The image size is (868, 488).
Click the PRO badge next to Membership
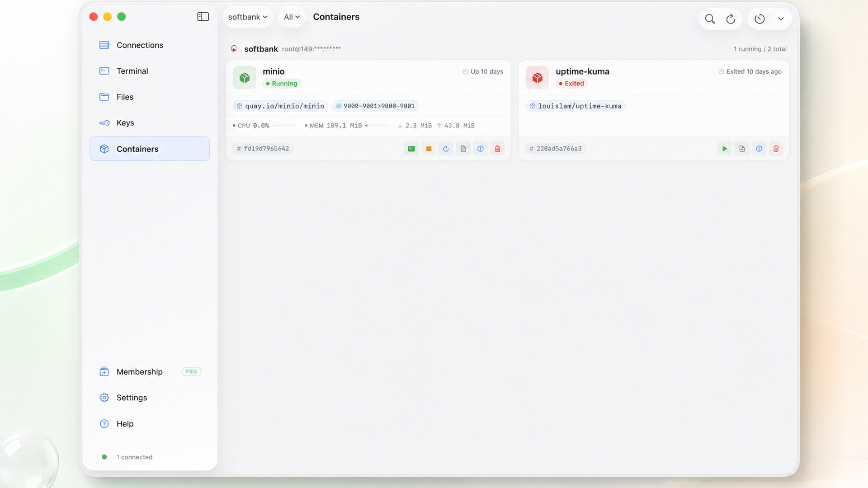[191, 372]
